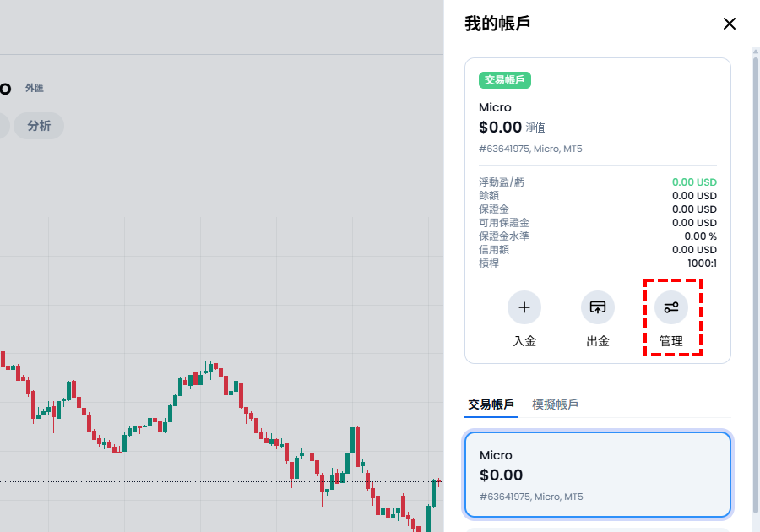Select the 交易帳戶 tab
This screenshot has width=760, height=532.
491,404
